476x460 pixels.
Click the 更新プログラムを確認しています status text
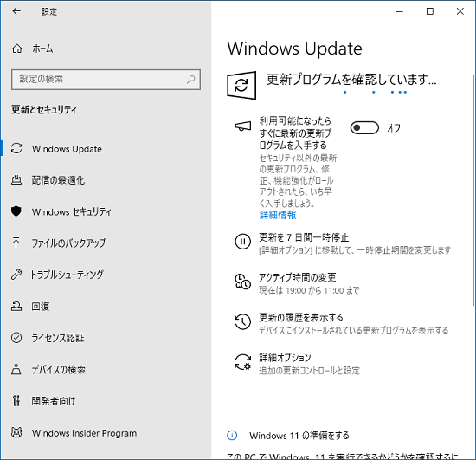pyautogui.click(x=351, y=80)
